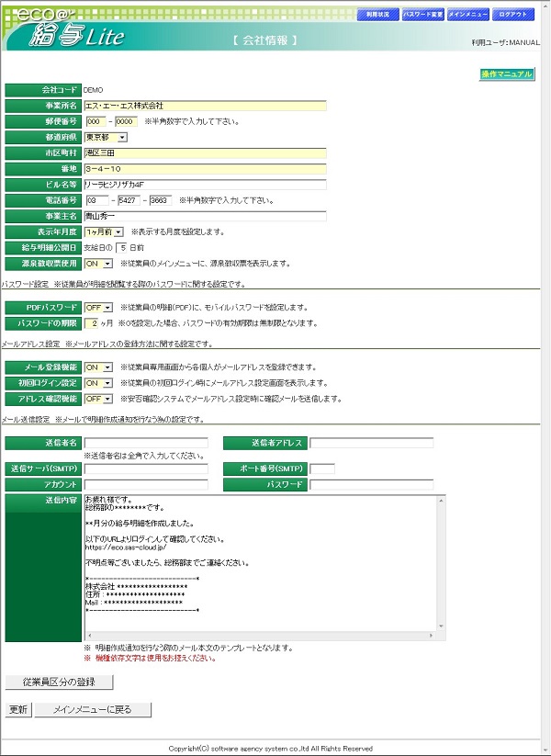Change the PDFパスワード OFF selector

[x=98, y=307]
